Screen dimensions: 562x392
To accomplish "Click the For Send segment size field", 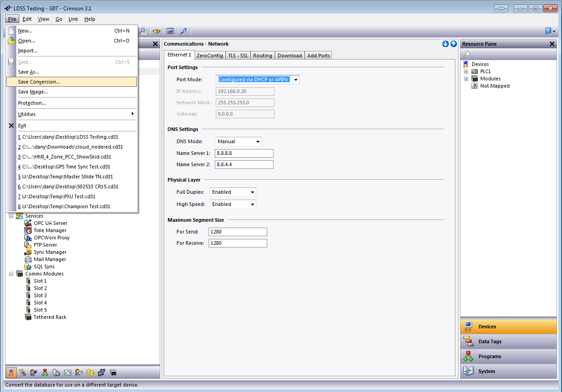I will (238, 232).
